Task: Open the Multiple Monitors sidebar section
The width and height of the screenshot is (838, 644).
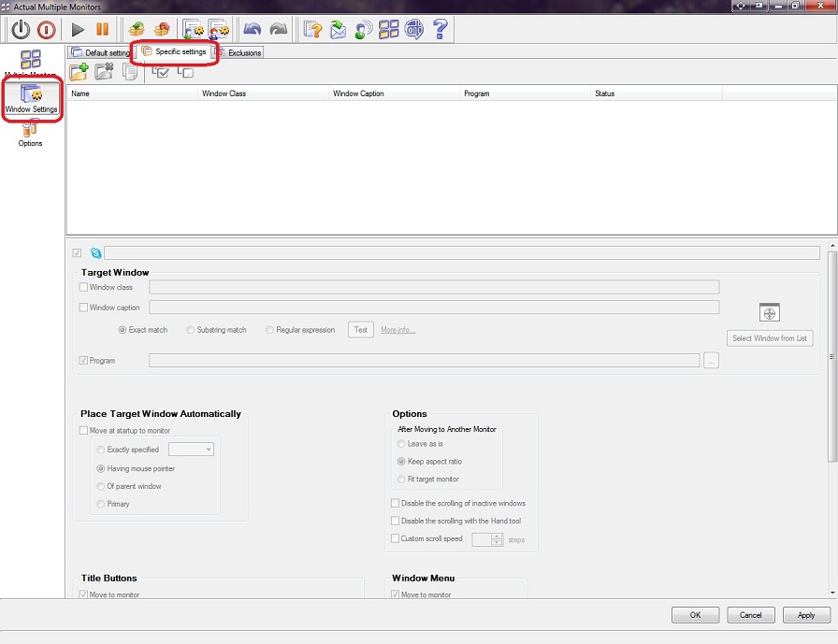Action: [31, 64]
